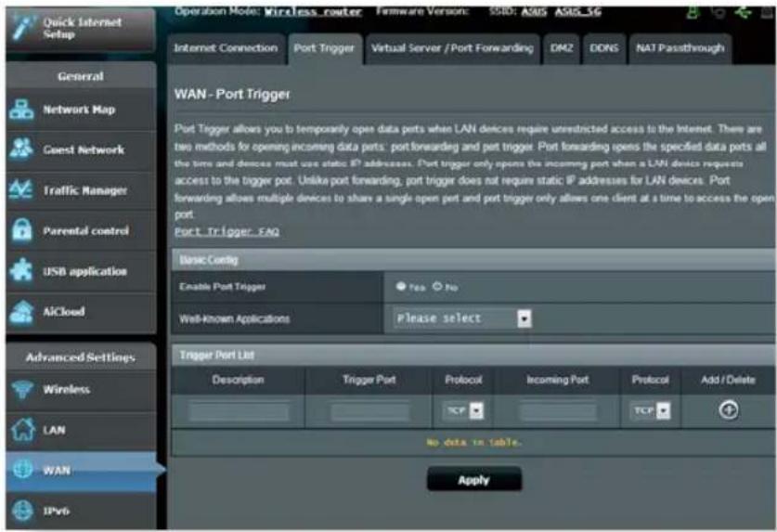The height and width of the screenshot is (532, 777).
Task: Open the Parental control padlock icon
Action: pyautogui.click(x=21, y=230)
